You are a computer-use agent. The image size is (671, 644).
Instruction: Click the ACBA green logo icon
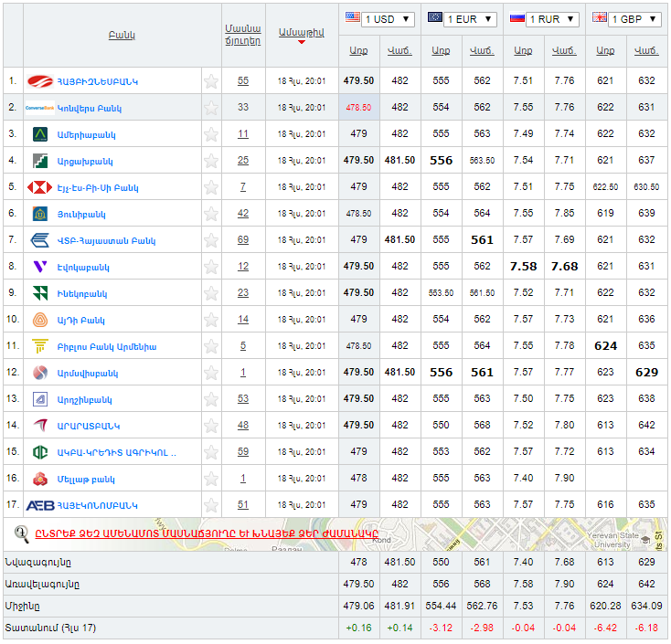point(40,452)
